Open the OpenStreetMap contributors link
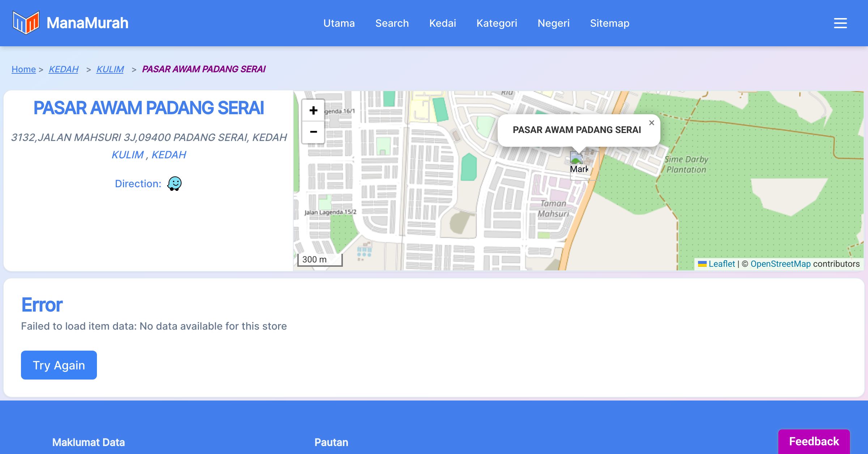 pyautogui.click(x=780, y=264)
